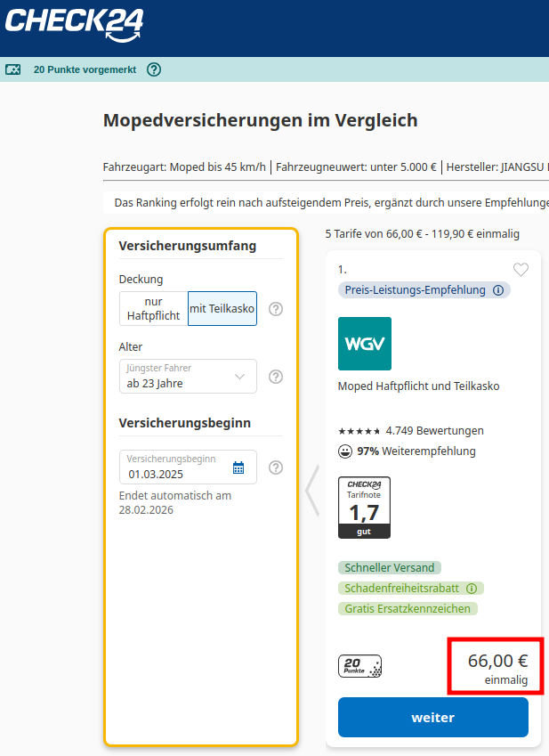
Task: Open 4.749 Bewertungen reviews
Action: point(434,431)
